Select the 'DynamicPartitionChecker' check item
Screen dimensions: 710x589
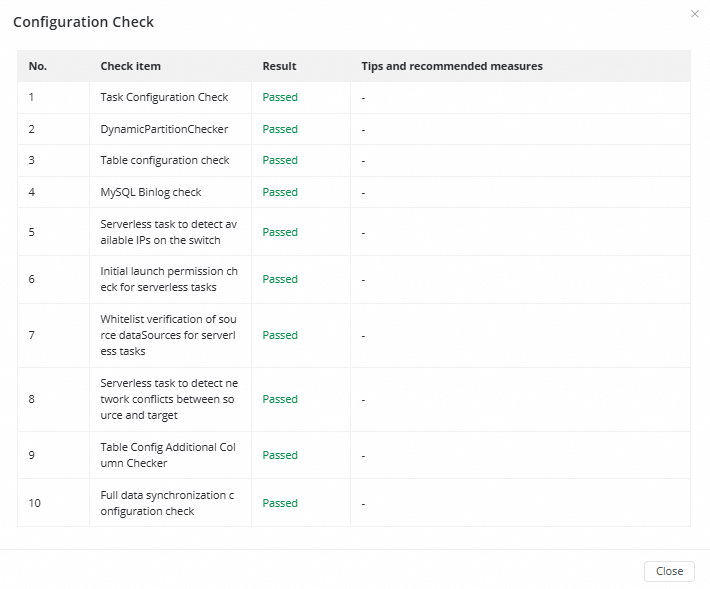164,129
